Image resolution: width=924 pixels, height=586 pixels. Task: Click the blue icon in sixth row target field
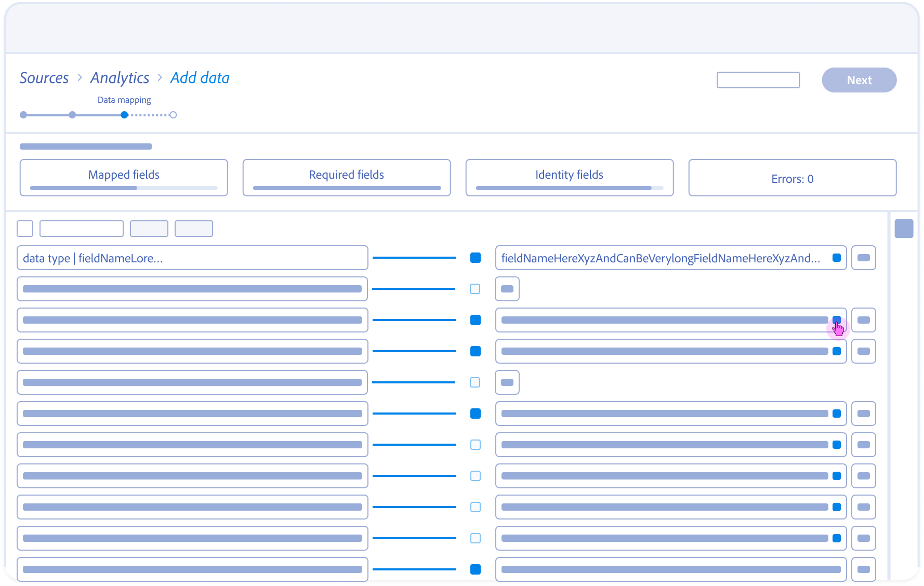pos(836,414)
